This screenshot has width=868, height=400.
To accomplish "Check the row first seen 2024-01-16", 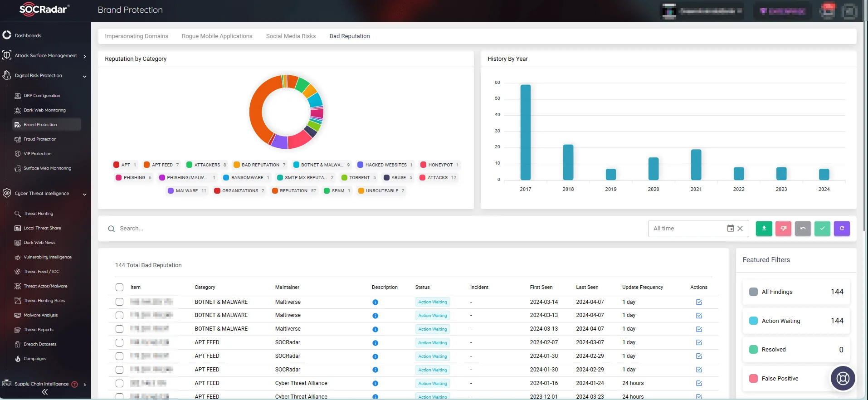I will 119,383.
